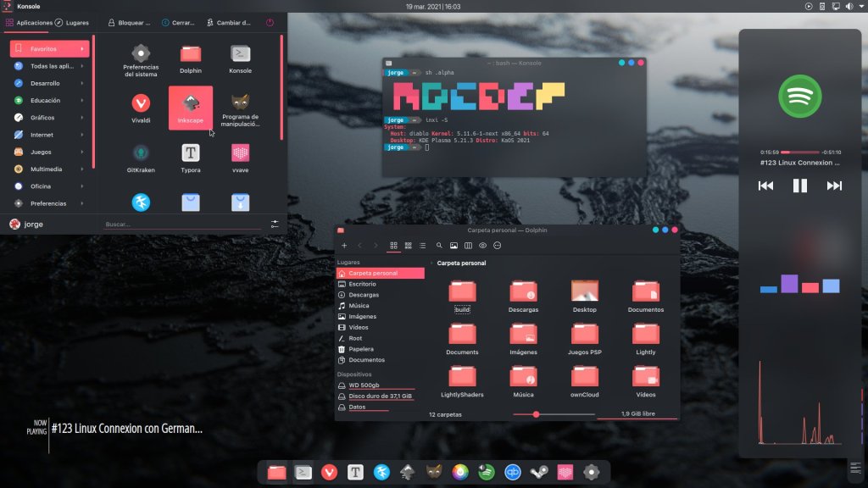Expand the Multimedia category in launcher
The width and height of the screenshot is (868, 488).
47,169
